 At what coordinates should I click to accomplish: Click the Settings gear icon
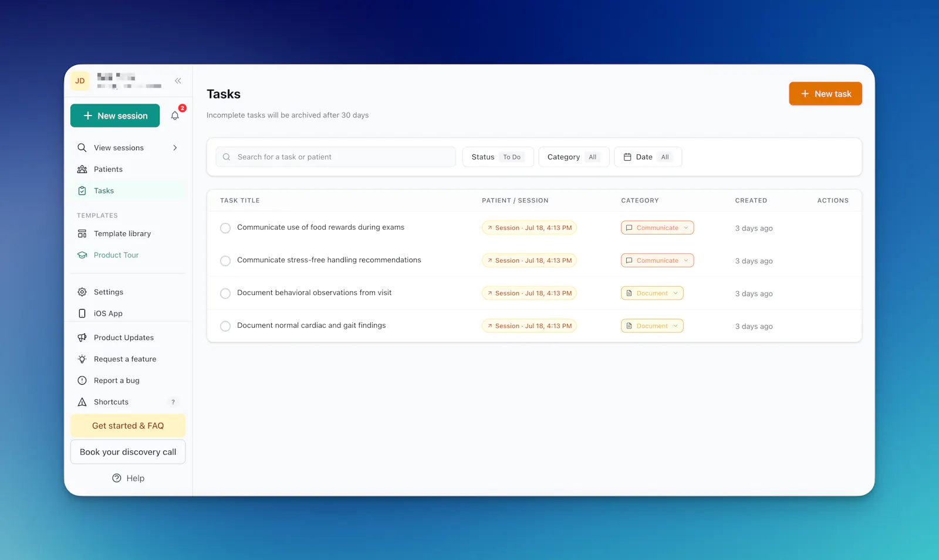(82, 292)
